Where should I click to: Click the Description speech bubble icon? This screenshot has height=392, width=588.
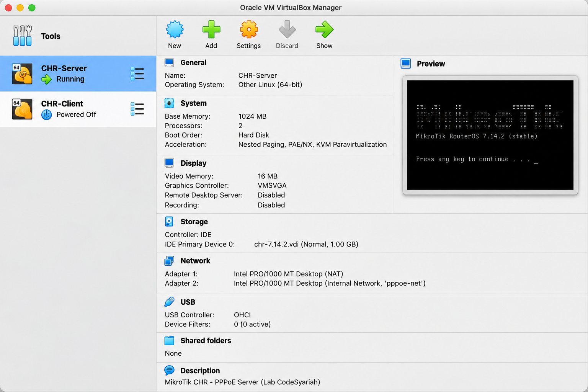tap(169, 371)
